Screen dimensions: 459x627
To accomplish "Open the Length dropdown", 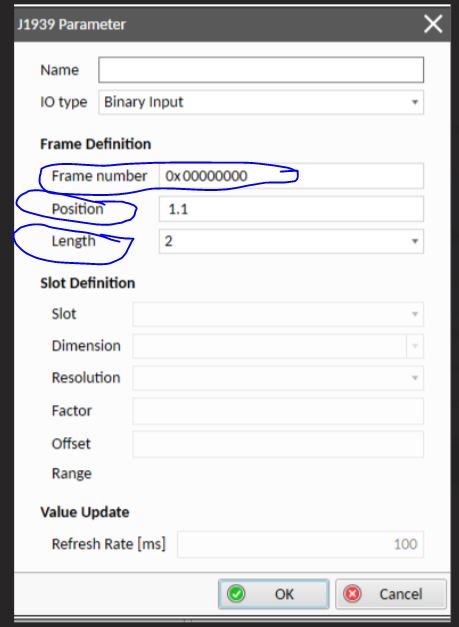I will pyautogui.click(x=291, y=241).
